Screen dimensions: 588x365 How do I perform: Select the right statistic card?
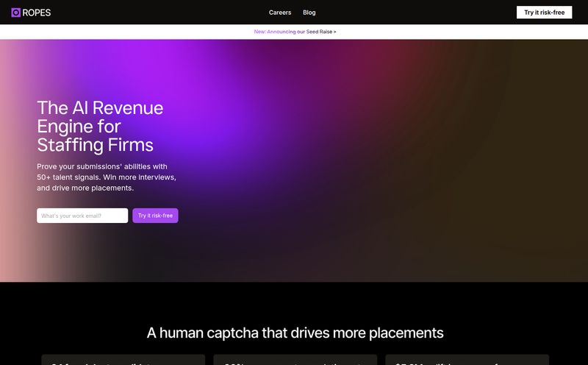tap(467, 360)
